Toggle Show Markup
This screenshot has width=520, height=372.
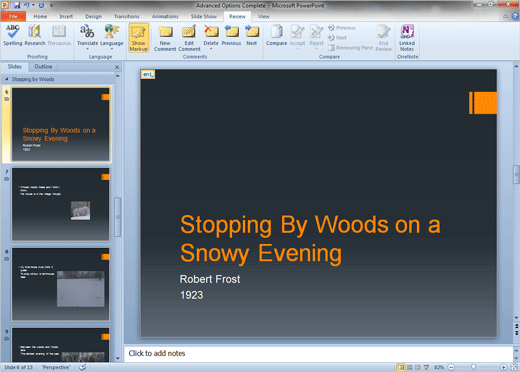[139, 37]
